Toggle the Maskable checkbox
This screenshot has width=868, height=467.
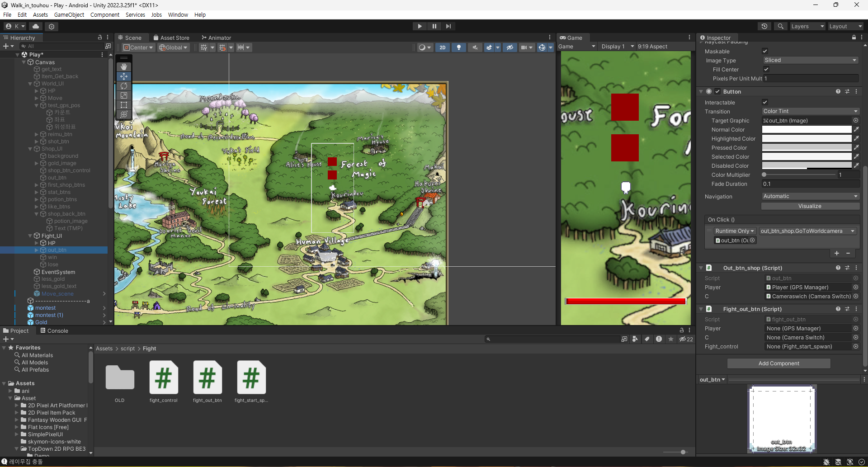[x=765, y=51]
